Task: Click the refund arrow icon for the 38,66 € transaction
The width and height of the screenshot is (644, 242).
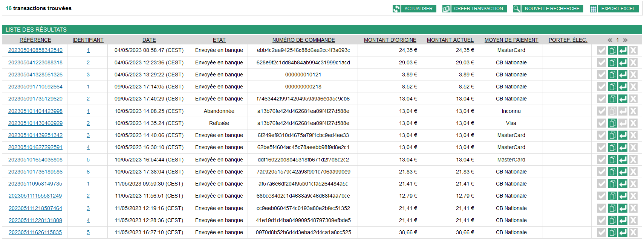Action: pos(623,232)
